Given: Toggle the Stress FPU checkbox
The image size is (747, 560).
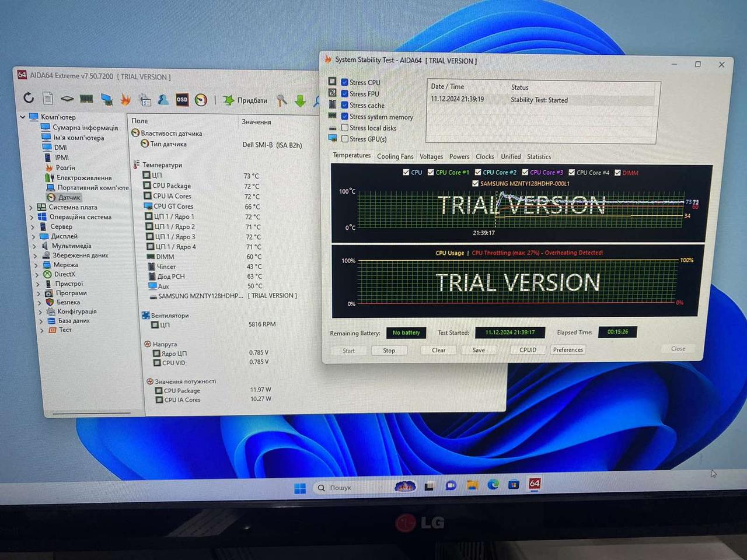Looking at the screenshot, I should (345, 93).
